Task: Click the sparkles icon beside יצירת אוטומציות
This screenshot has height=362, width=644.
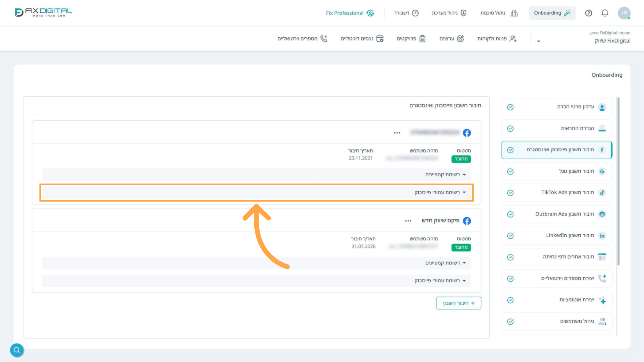Action: click(602, 300)
